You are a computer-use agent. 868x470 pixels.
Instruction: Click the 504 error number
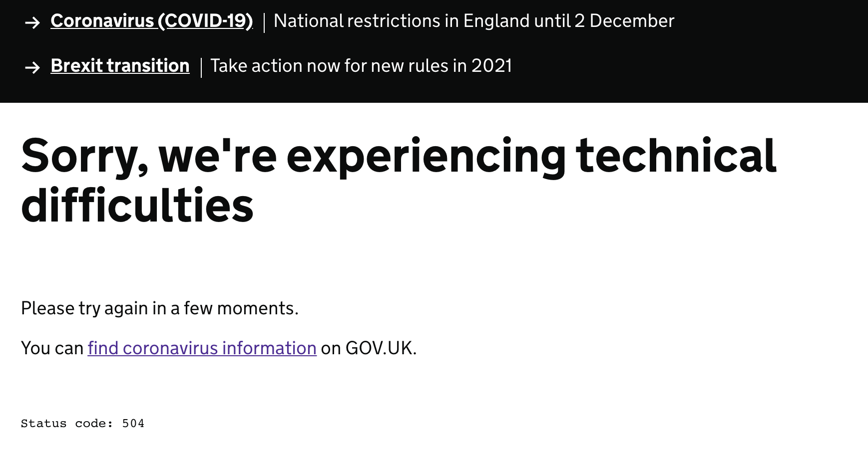click(133, 424)
